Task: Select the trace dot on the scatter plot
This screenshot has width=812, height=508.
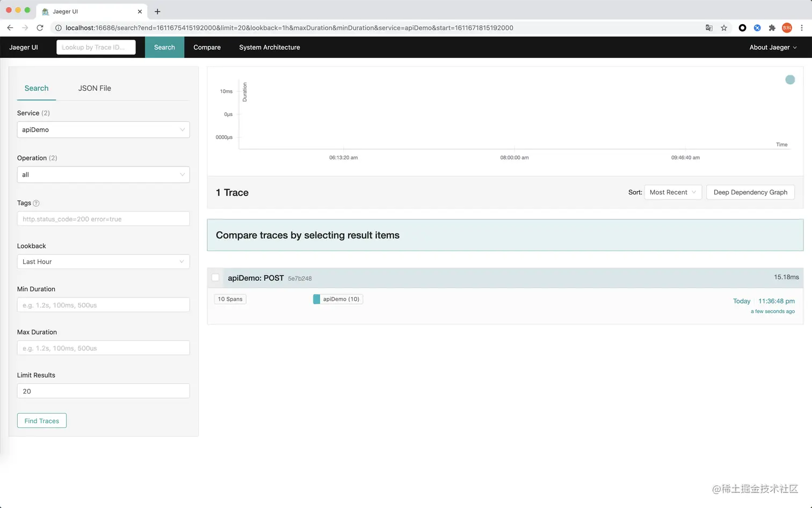Action: pos(790,79)
